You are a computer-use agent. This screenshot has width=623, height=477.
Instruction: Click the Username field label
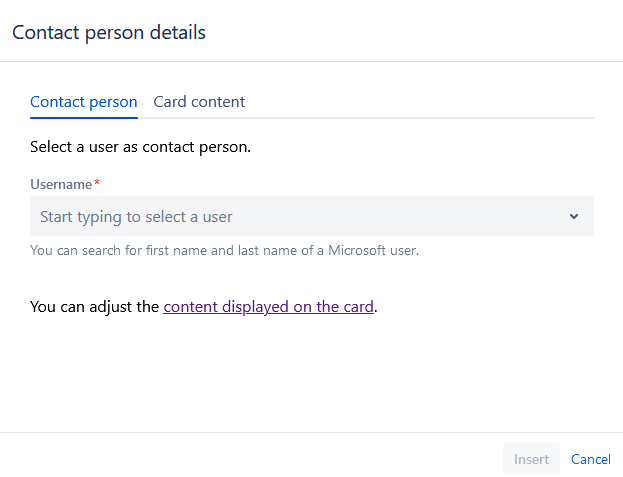point(61,184)
